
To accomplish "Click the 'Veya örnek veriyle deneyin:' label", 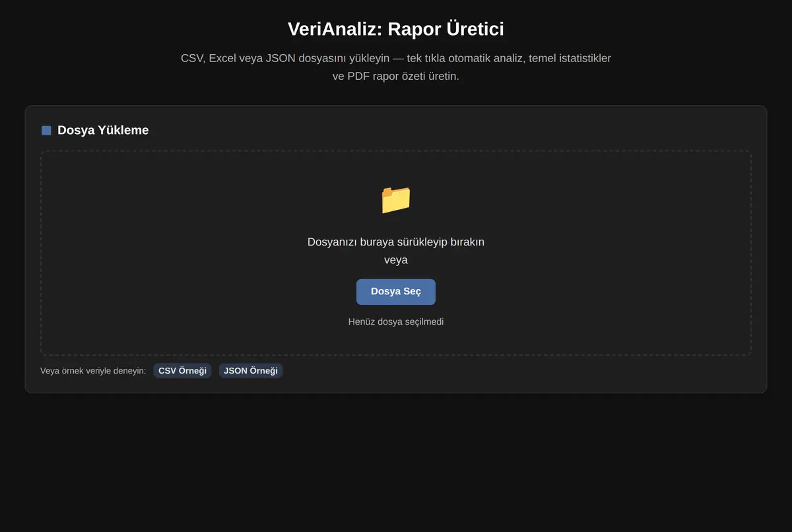I will (93, 371).
